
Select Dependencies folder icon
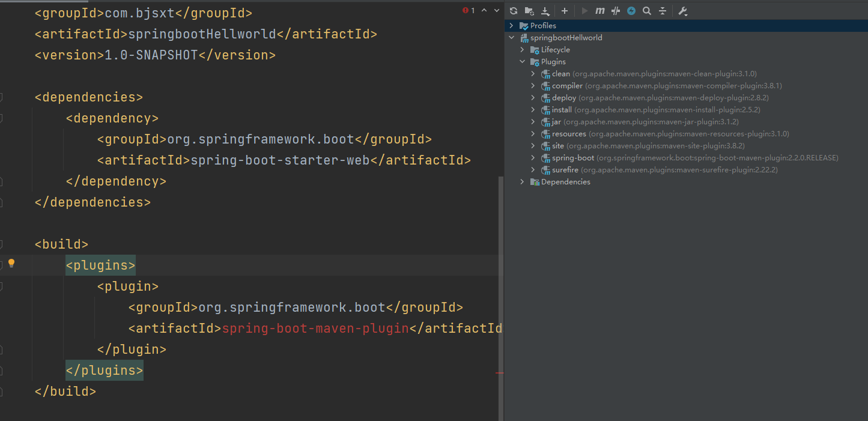(x=535, y=182)
